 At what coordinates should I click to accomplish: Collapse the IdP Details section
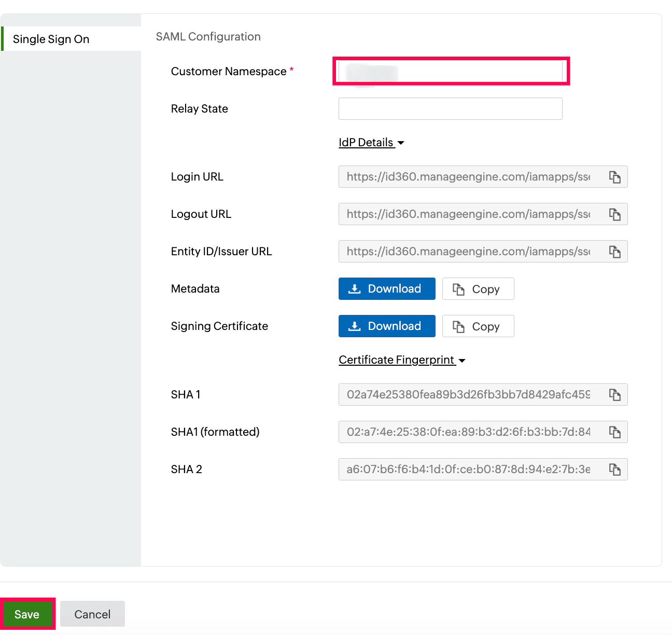coord(371,143)
